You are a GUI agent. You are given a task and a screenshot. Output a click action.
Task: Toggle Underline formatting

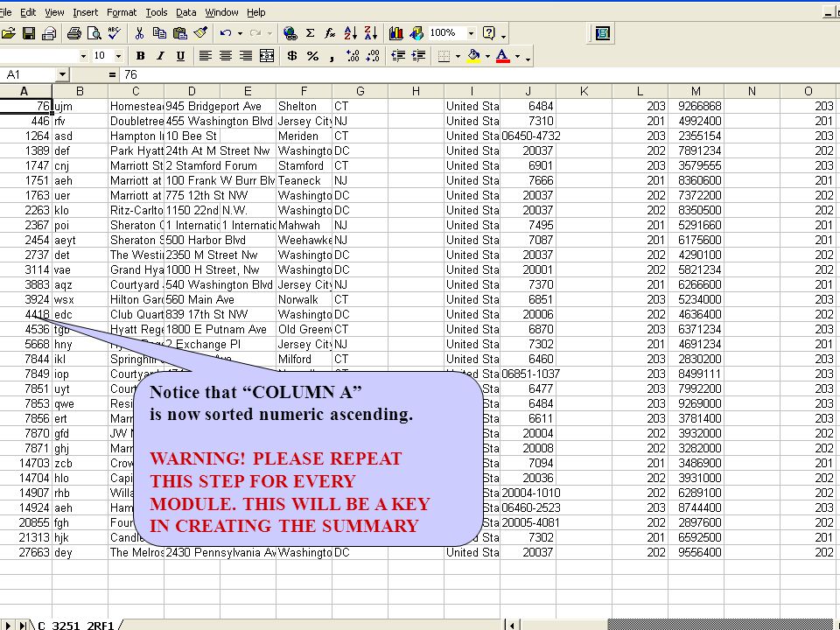coord(180,56)
